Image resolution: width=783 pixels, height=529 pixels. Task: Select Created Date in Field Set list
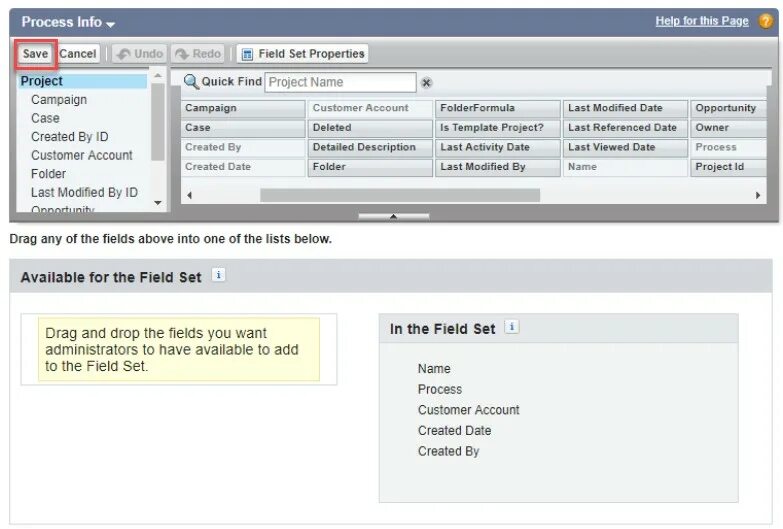coord(454,430)
